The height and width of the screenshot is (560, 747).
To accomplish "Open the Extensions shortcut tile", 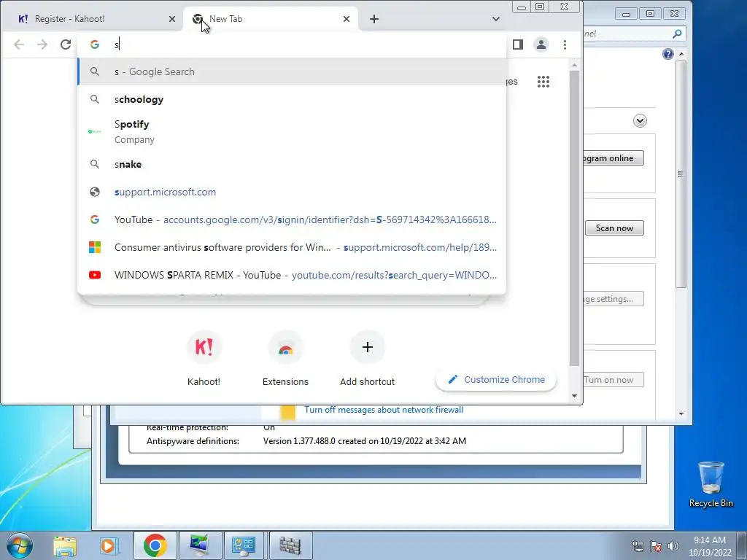I will (x=285, y=359).
